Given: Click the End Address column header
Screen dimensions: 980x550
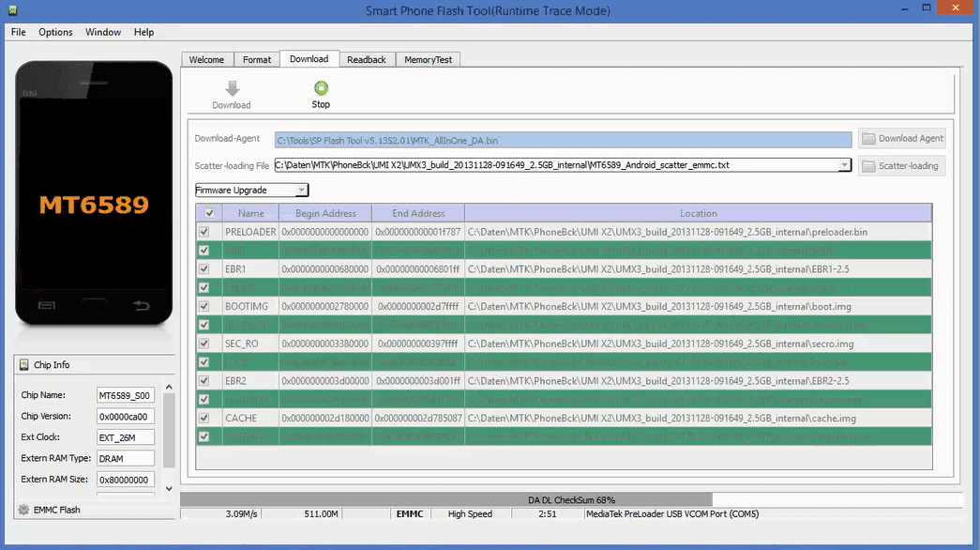Looking at the screenshot, I should (x=418, y=213).
